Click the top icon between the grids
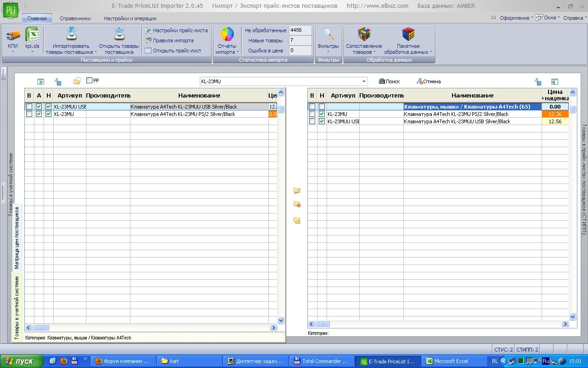Screen dimensions: 588x368 pos(297,190)
